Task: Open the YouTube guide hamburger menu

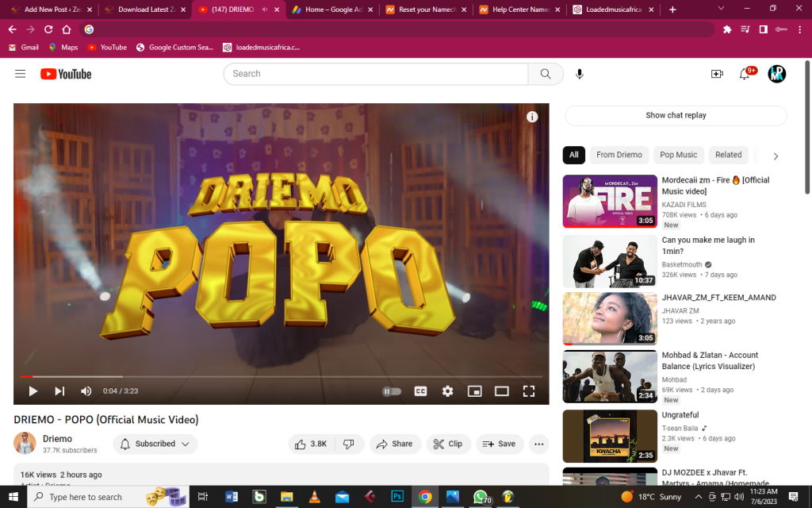Action: pyautogui.click(x=20, y=74)
